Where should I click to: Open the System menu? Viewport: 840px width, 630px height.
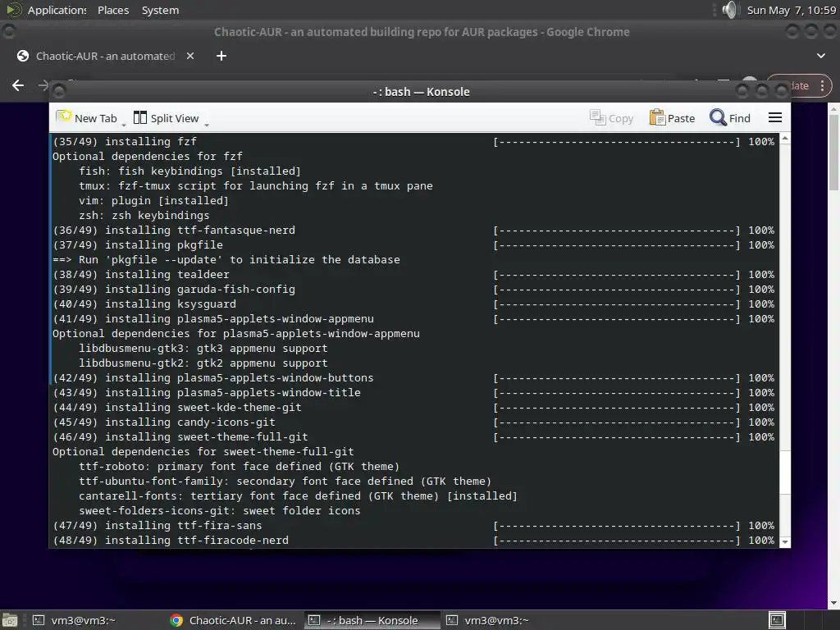(160, 10)
